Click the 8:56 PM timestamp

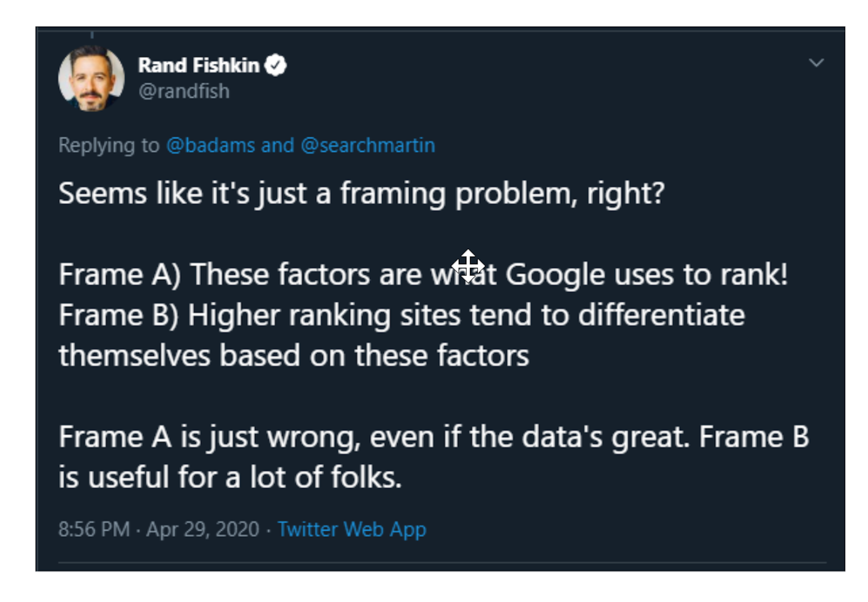94,529
